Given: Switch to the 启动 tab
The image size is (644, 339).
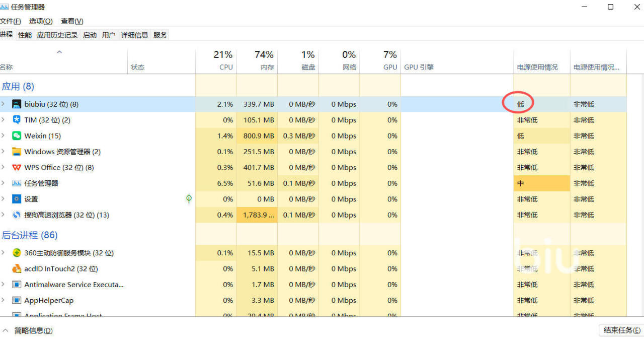Looking at the screenshot, I should click(x=90, y=35).
